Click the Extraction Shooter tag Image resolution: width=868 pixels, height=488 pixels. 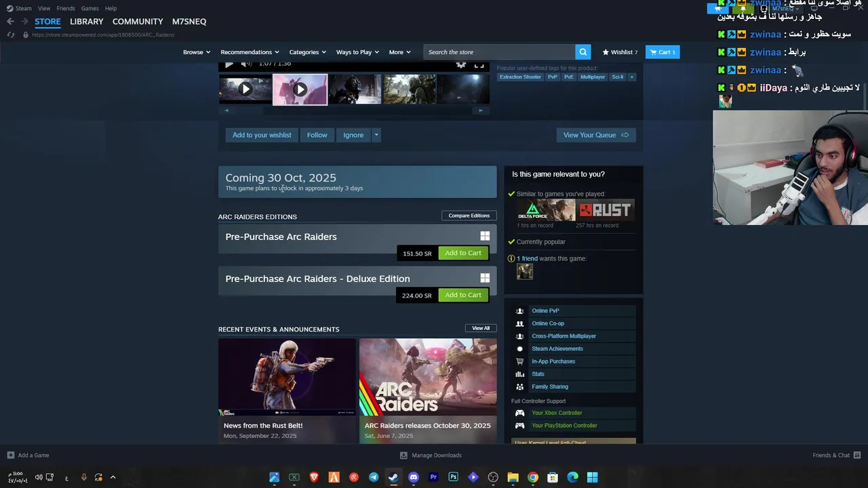click(520, 77)
